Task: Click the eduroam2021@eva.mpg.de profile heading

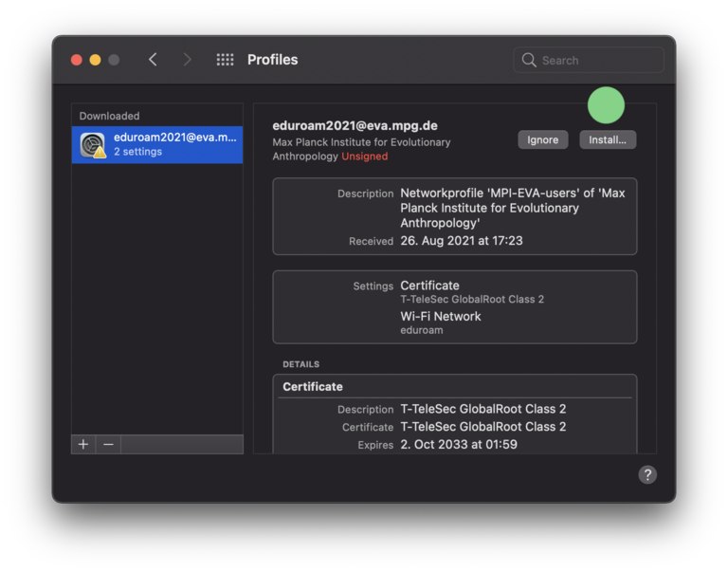Action: click(x=355, y=125)
